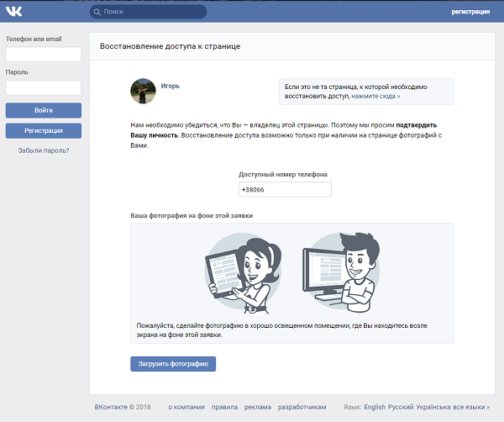Click the Загрузить фотографию upload button
Image resolution: width=504 pixels, height=422 pixels.
(173, 364)
